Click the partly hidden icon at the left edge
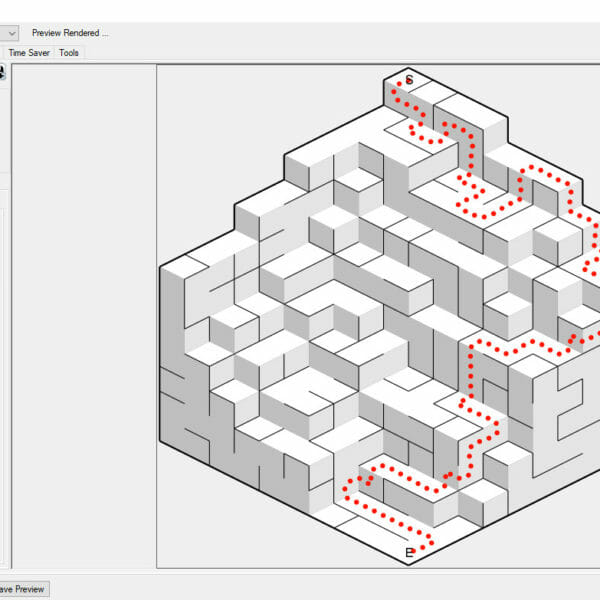The height and width of the screenshot is (600, 600). pos(2,72)
